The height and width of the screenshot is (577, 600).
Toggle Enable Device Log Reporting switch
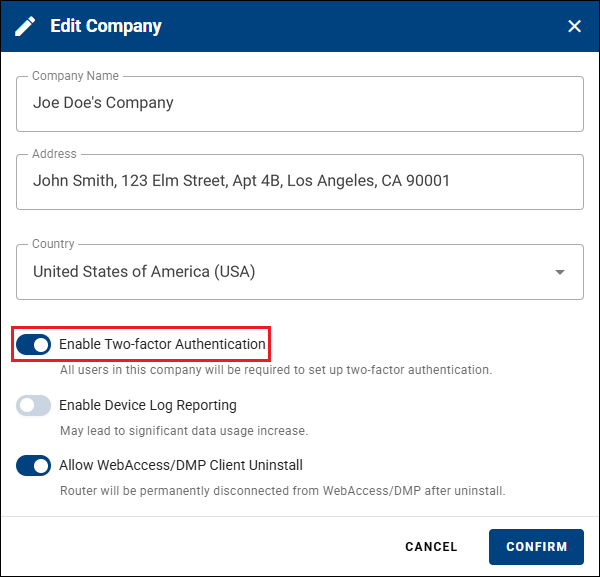pyautogui.click(x=33, y=405)
